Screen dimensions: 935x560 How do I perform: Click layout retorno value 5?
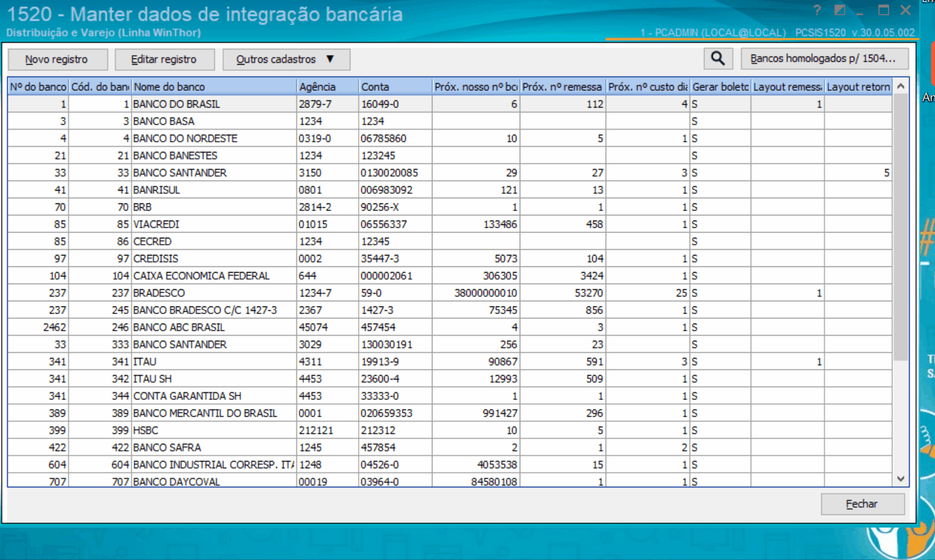click(887, 172)
